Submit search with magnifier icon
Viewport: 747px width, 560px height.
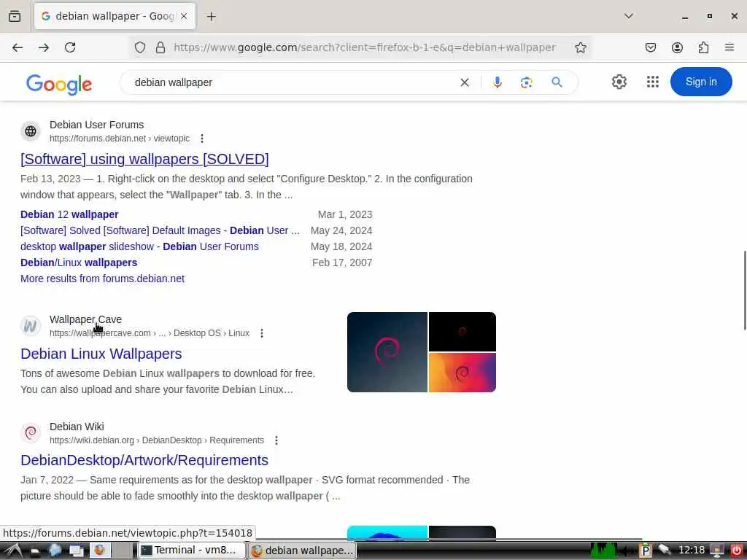pyautogui.click(x=557, y=82)
